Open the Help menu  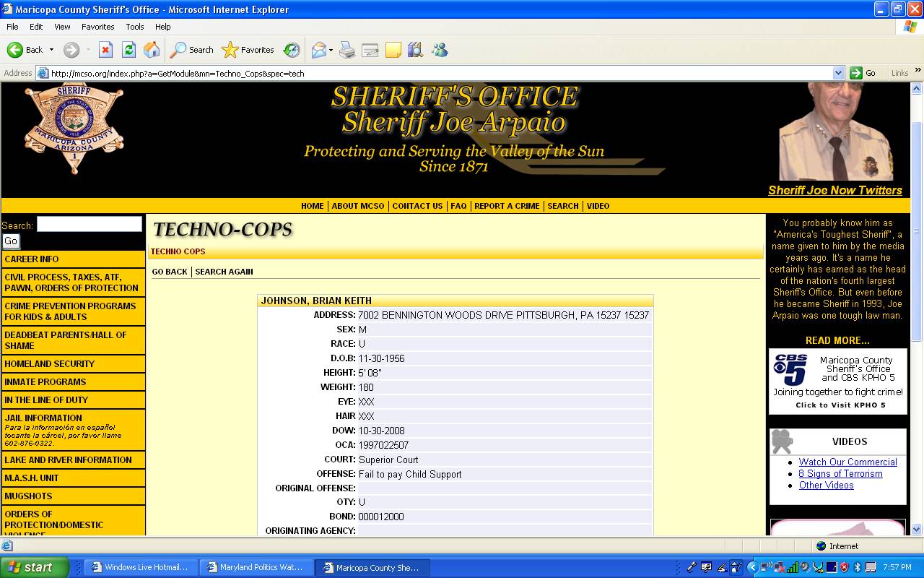coord(163,27)
